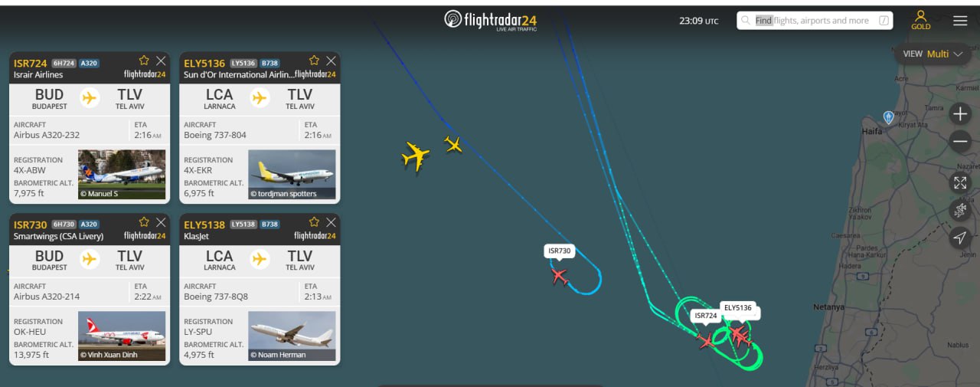This screenshot has width=980, height=387.
Task: Toggle favorite star on ISR724 card
Action: [x=144, y=60]
